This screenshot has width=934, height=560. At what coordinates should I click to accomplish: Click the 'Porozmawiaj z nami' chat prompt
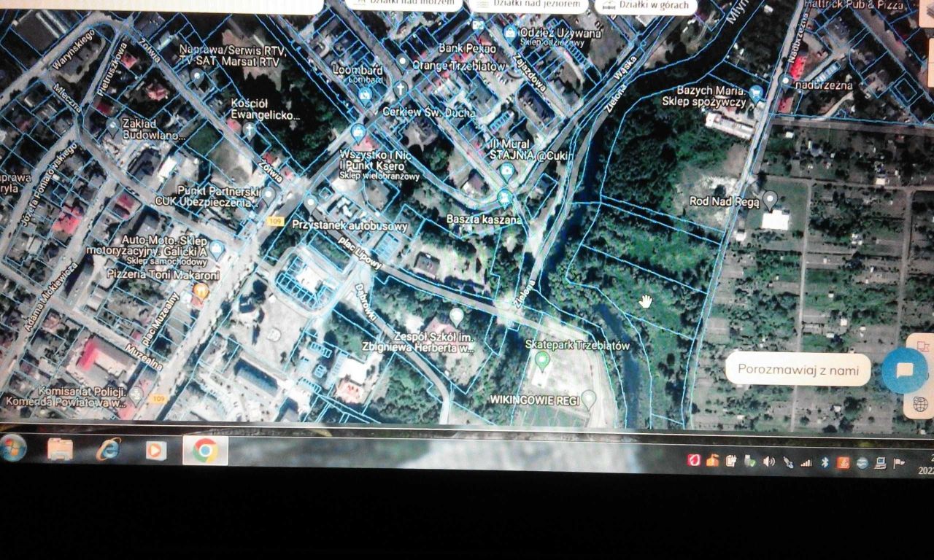click(x=798, y=370)
